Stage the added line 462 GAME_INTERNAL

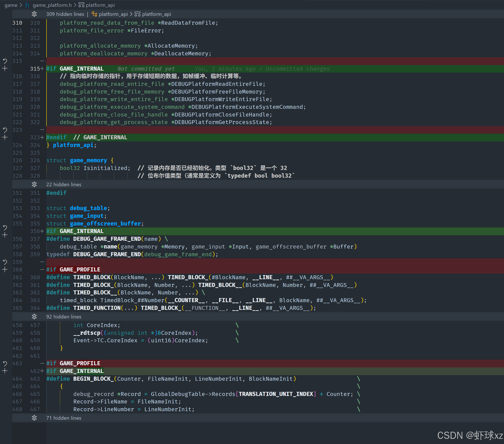5,371
